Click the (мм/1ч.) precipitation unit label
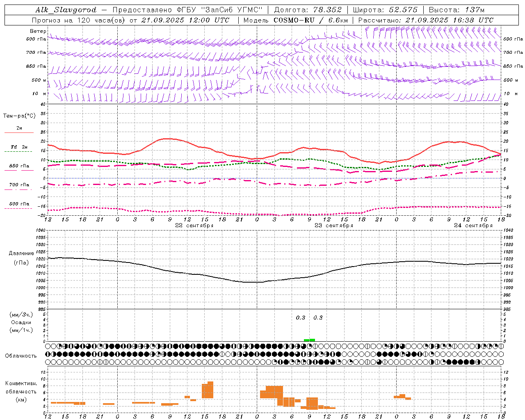 [x=21, y=330]
